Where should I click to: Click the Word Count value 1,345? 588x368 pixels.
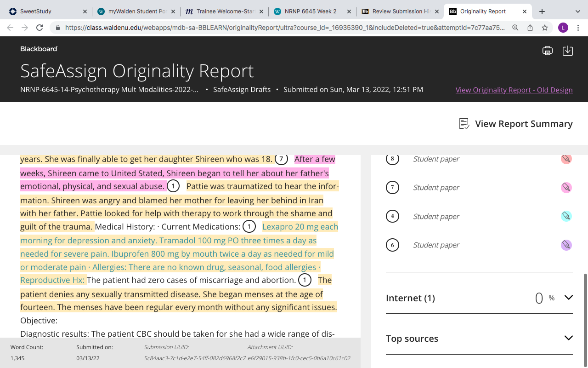[18, 358]
